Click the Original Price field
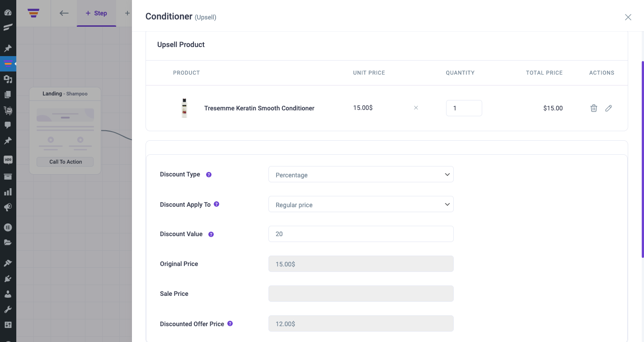 pos(361,264)
